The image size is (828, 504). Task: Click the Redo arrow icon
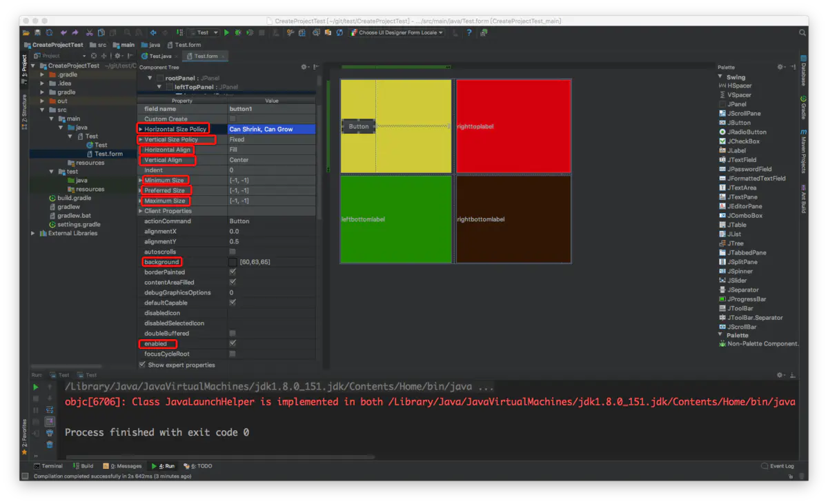pos(75,32)
